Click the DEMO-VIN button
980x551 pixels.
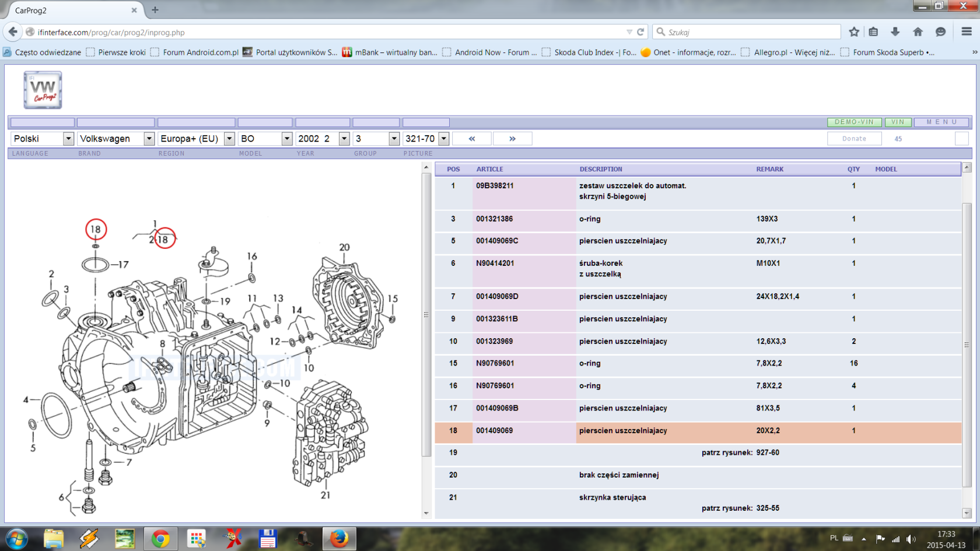pyautogui.click(x=854, y=122)
